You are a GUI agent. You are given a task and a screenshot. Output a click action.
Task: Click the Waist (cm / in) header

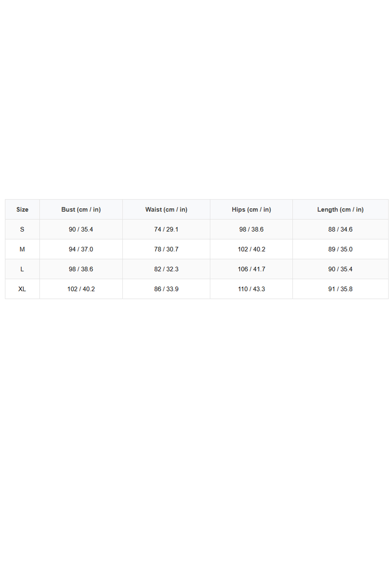tap(166, 209)
